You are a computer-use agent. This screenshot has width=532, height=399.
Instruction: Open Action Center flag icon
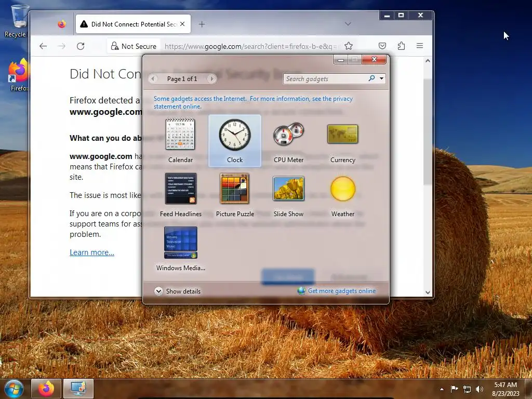pos(454,389)
